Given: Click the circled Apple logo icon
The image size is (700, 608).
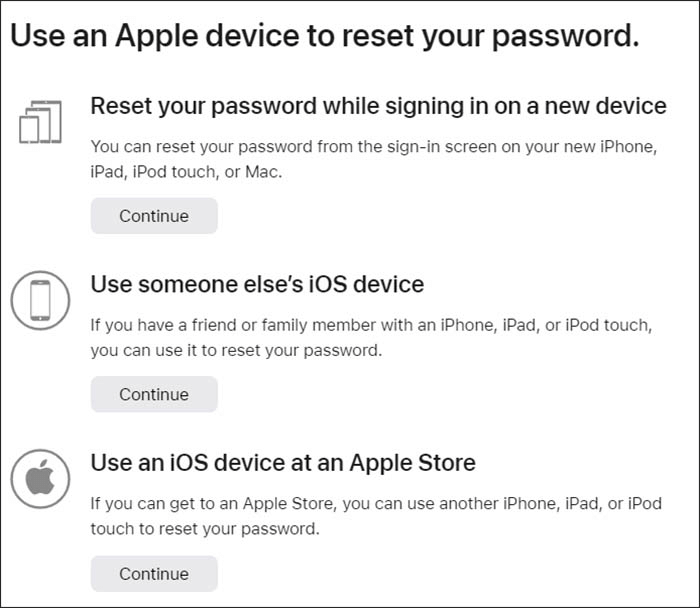Looking at the screenshot, I should click(x=40, y=479).
